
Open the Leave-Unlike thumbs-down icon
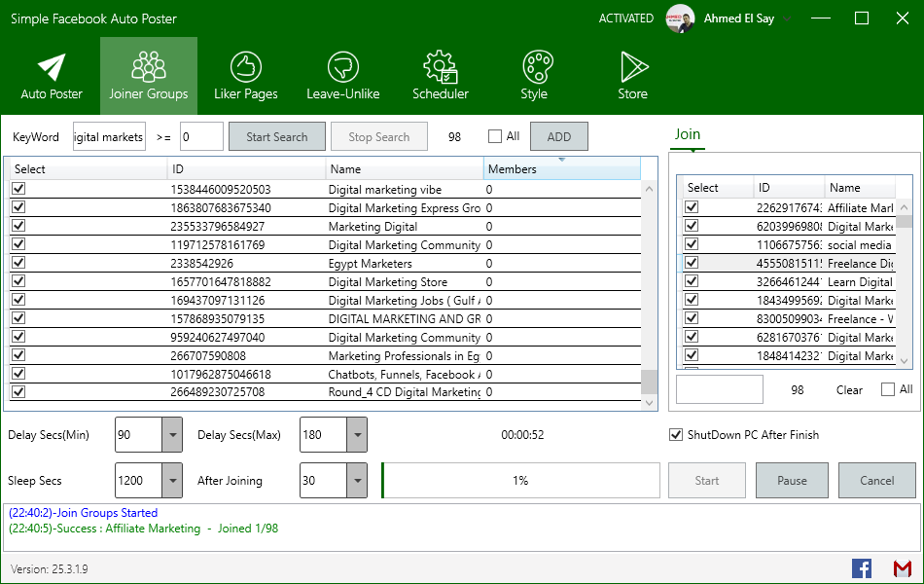[x=343, y=66]
